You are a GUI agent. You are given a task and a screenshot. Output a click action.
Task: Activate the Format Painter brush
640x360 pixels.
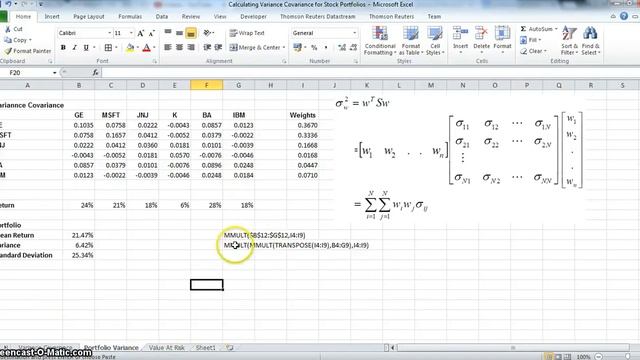point(8,51)
